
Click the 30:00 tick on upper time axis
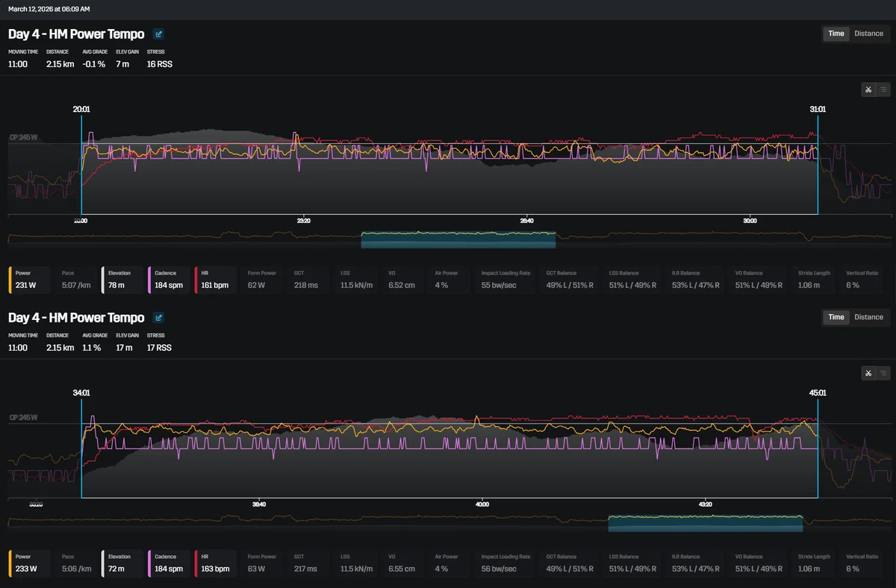(750, 221)
